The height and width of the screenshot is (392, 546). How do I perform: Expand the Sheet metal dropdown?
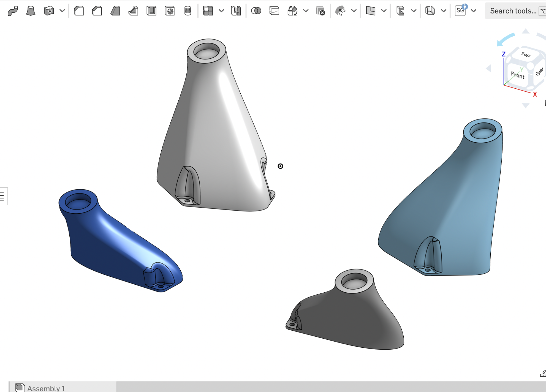point(443,11)
